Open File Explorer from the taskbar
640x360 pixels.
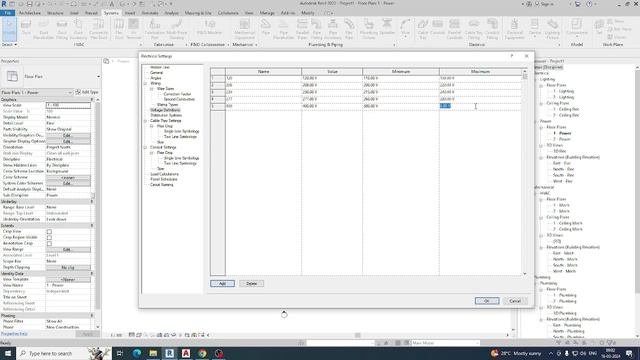(153, 353)
